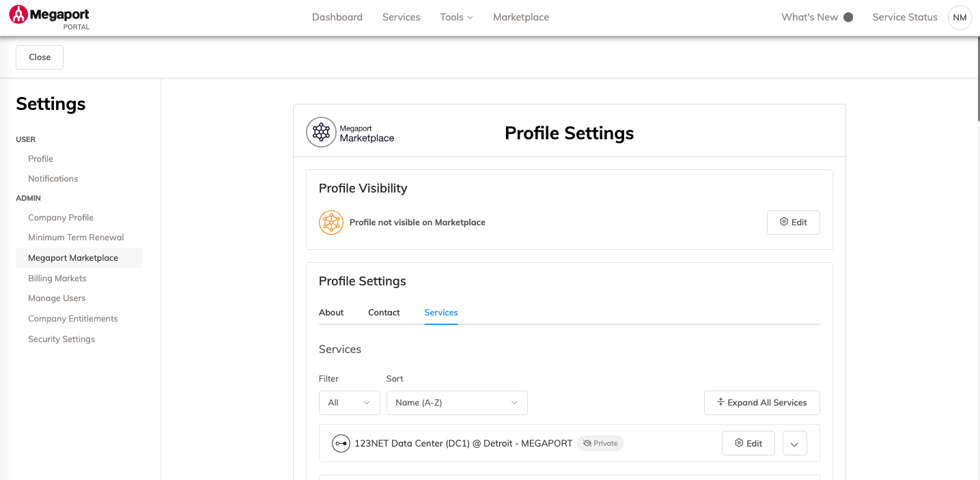This screenshot has height=480, width=980.
Task: Click the hexagon icon next to Profile not visible
Action: pos(331,223)
